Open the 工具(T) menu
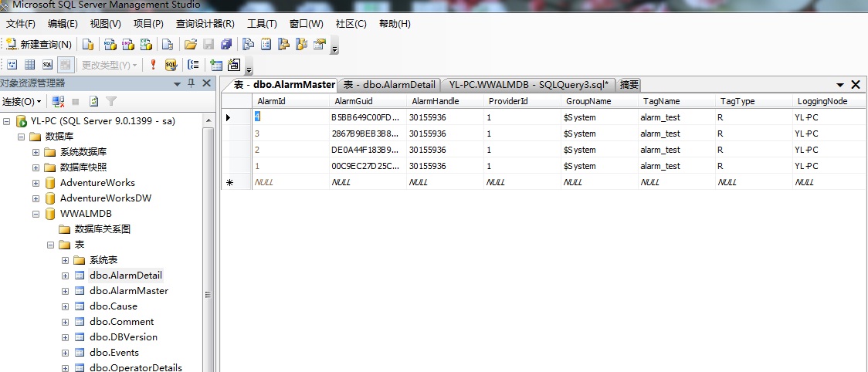Image resolution: width=868 pixels, height=372 pixels. click(x=262, y=24)
